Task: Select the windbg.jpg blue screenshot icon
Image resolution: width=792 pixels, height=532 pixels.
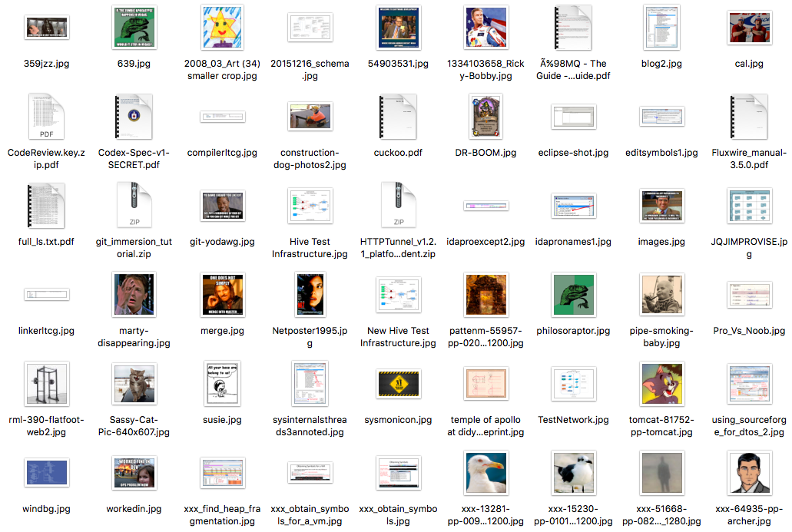Action: (46, 473)
